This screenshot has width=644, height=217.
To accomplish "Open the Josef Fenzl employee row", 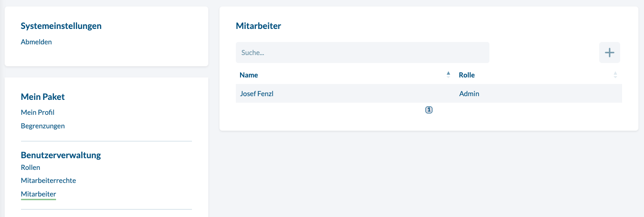I will 429,93.
